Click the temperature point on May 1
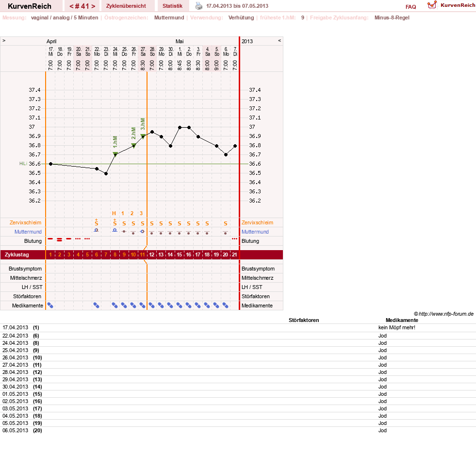This screenshot has width=476, height=475. (x=180, y=128)
